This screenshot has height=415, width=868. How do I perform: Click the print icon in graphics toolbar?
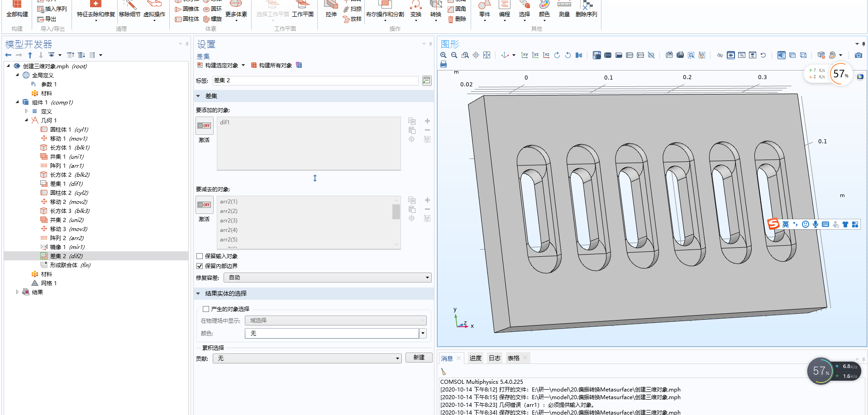(444, 65)
